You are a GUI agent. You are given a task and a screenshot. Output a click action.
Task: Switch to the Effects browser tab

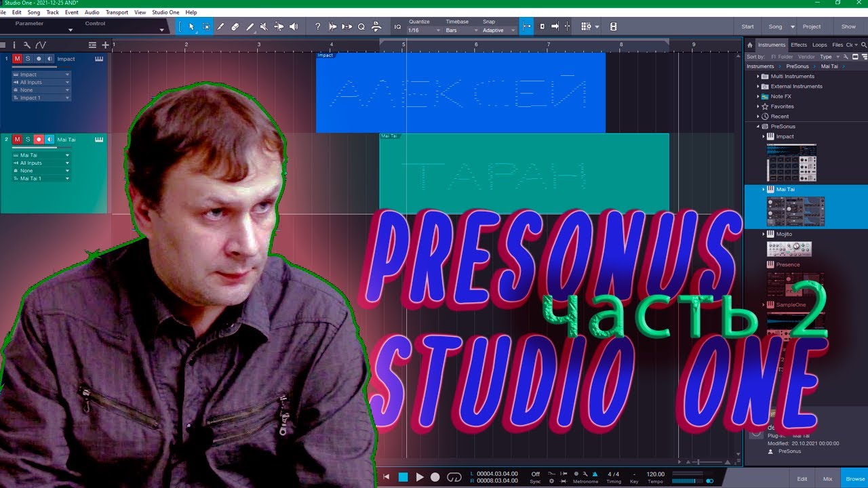point(799,45)
